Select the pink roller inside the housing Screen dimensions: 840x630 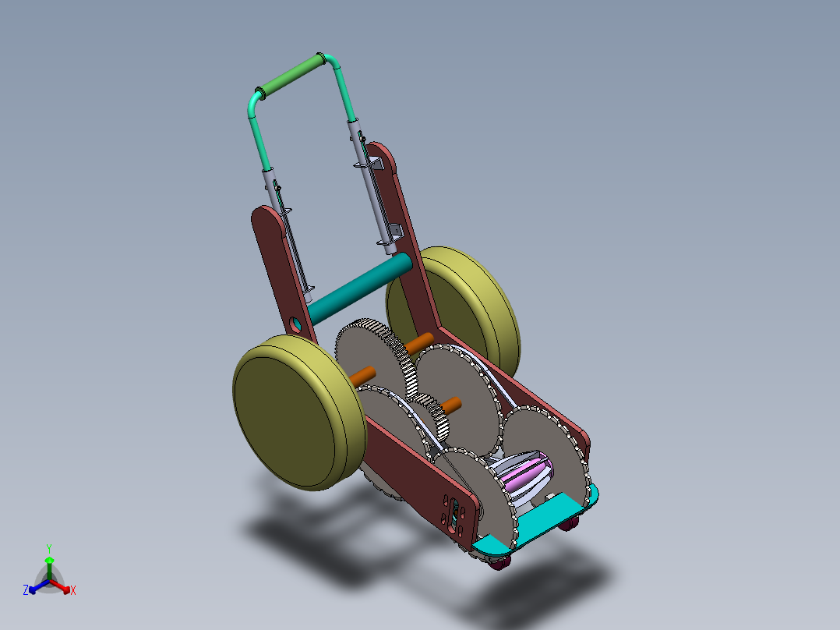click(x=527, y=475)
